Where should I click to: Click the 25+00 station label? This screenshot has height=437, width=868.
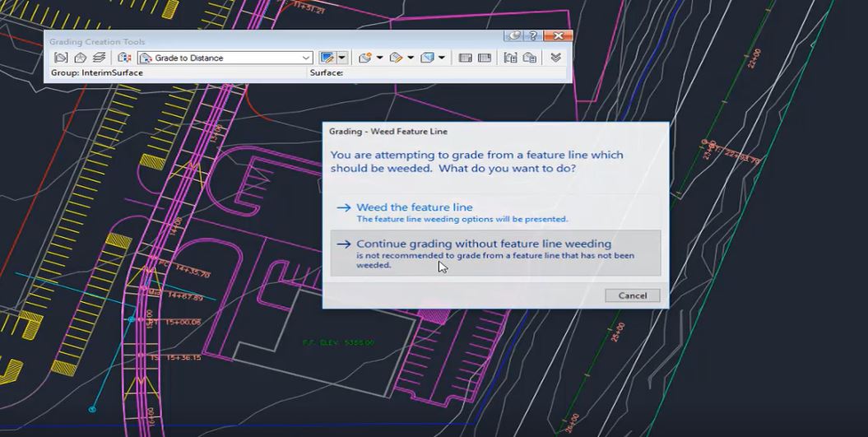point(618,332)
